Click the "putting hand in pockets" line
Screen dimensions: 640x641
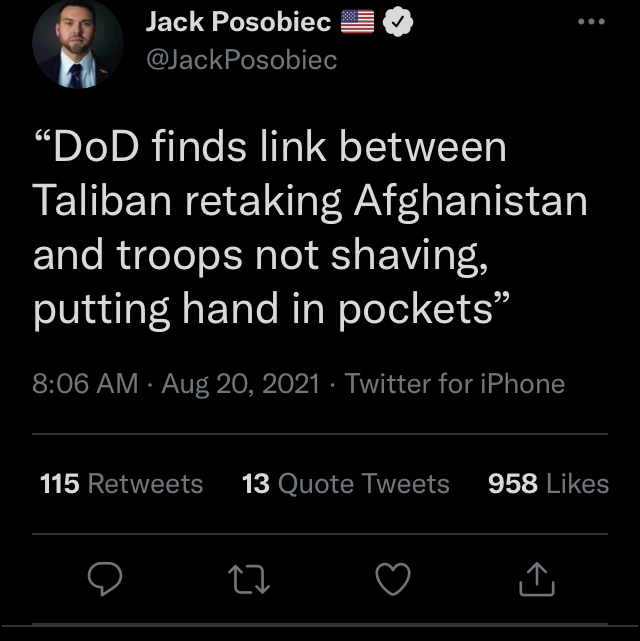271,309
